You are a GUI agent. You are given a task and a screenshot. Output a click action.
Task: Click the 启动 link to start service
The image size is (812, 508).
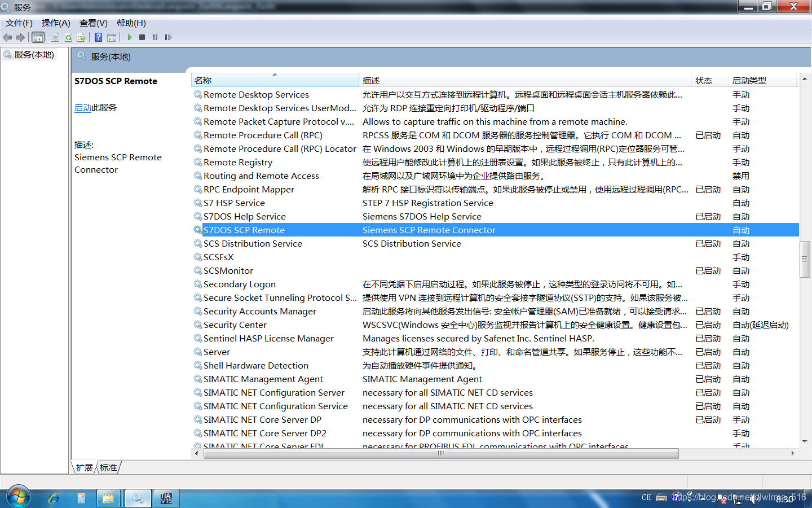(x=83, y=108)
